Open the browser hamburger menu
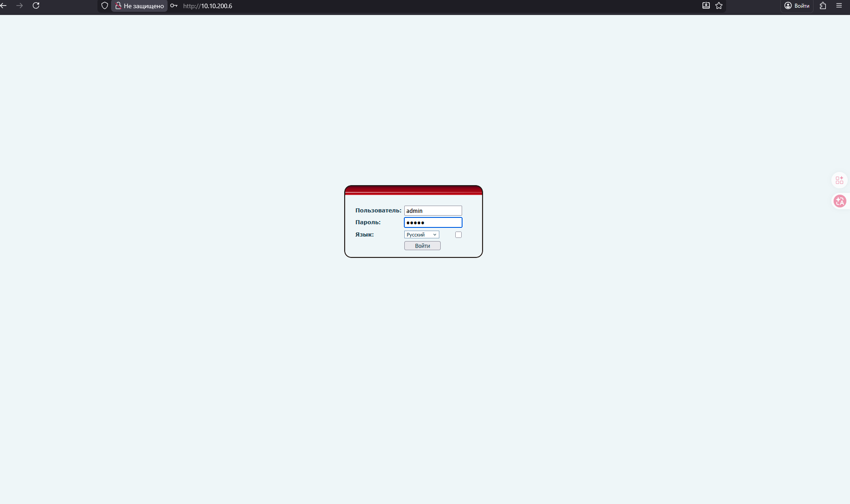 pos(839,5)
